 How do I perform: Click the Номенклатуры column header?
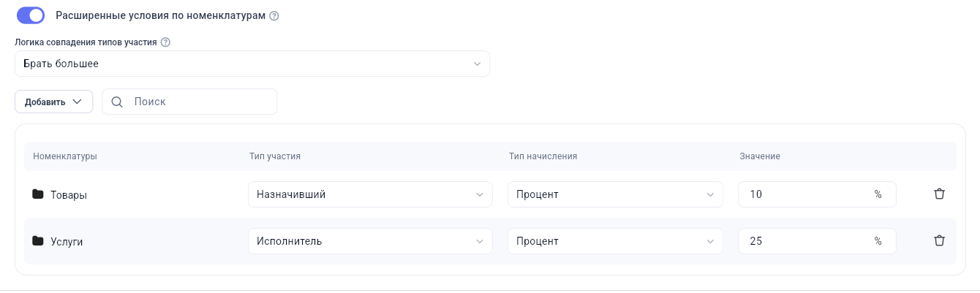pos(65,156)
